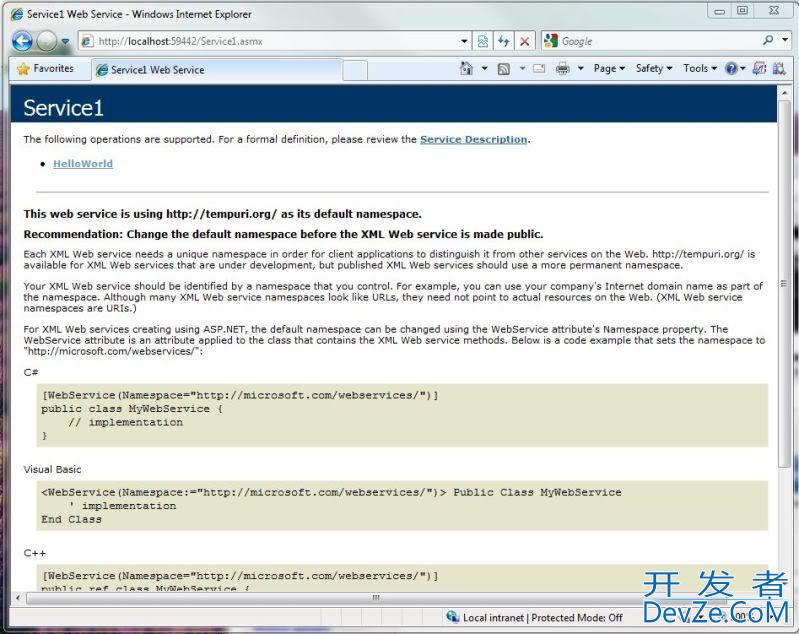The image size is (799, 634).
Task: Click the 'Visual Basic' code sample label
Action: point(52,469)
